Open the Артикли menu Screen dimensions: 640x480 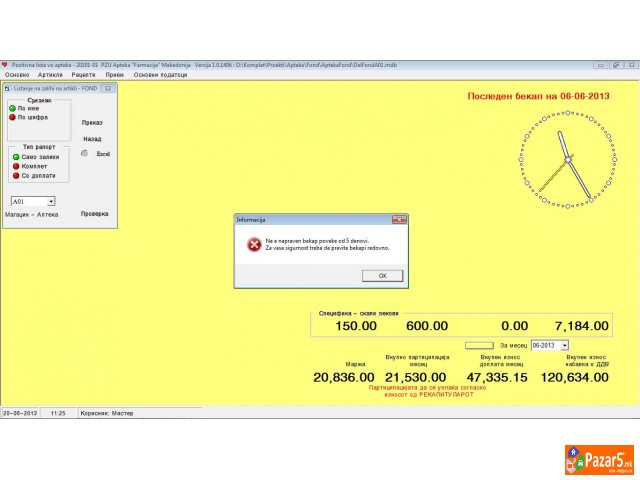50,75
